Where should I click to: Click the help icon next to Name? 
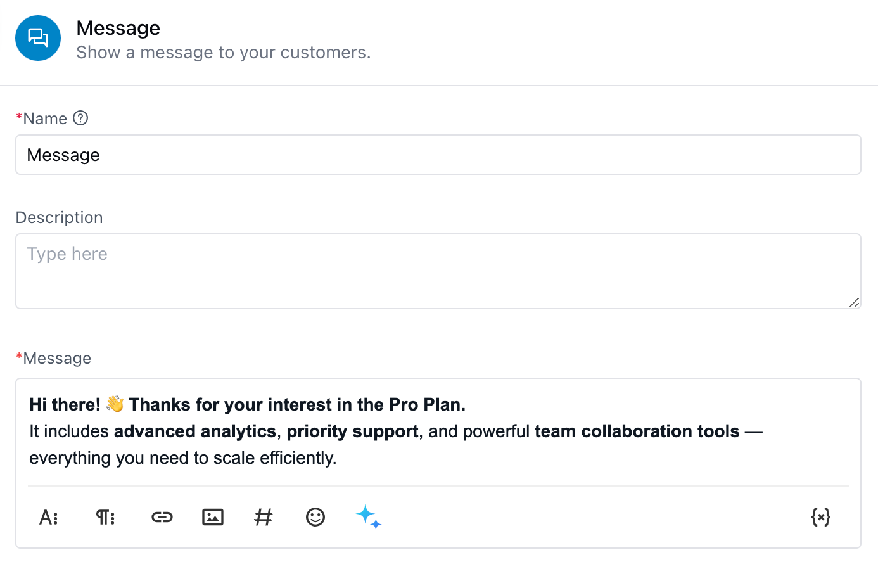click(x=80, y=118)
